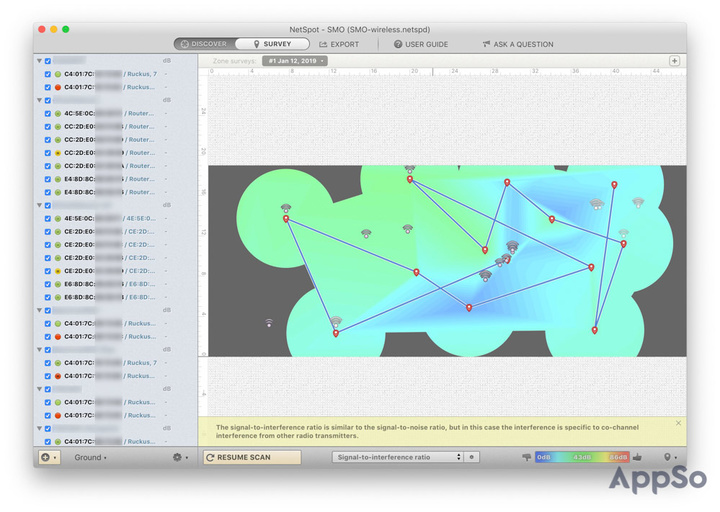Uncheck group checkbox above 4E:5E:0C row
The height and width of the screenshot is (512, 720).
tap(48, 205)
